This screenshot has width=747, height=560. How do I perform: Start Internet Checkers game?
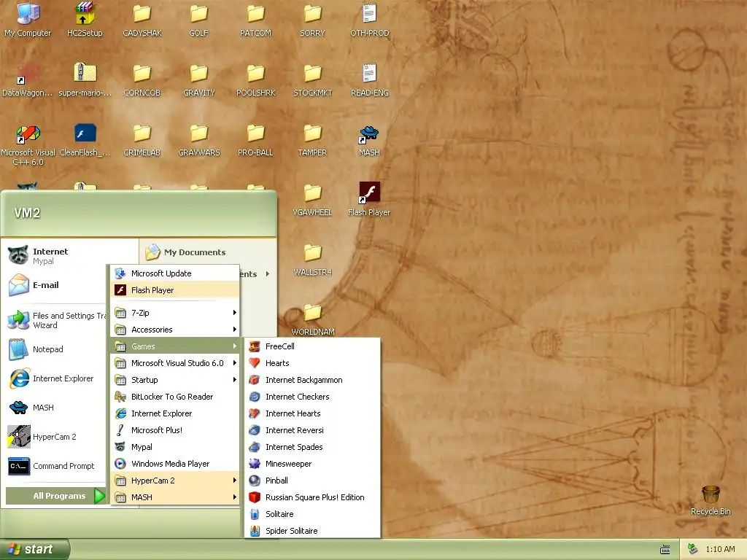coord(312,396)
